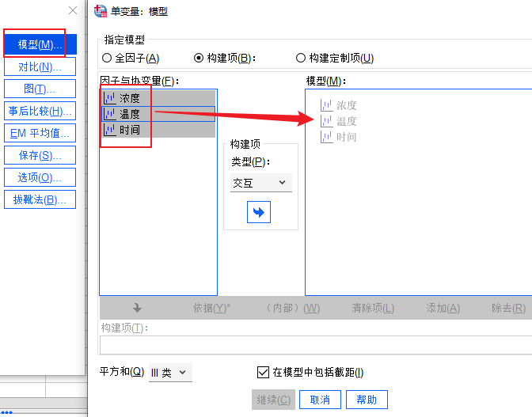
Task: Click the 依据(Y)* button
Action: coord(211,308)
